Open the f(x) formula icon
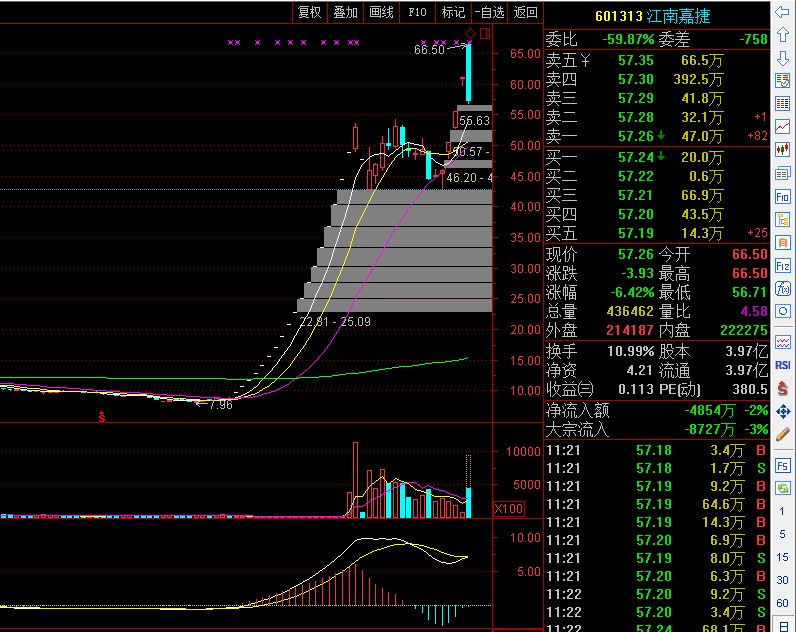Viewport: 796px width, 632px height. pyautogui.click(x=782, y=288)
